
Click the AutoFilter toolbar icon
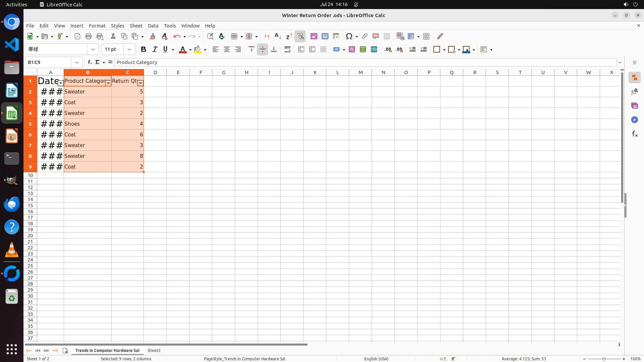301,36
